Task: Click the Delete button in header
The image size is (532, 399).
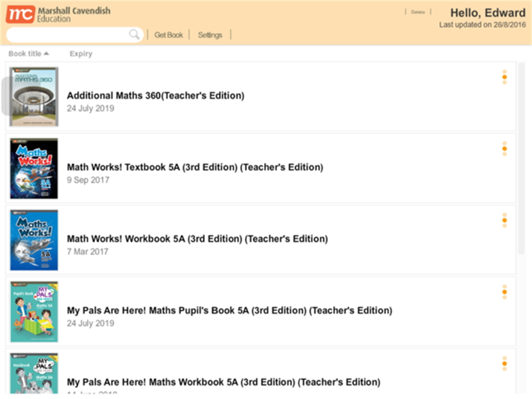Action: (418, 12)
